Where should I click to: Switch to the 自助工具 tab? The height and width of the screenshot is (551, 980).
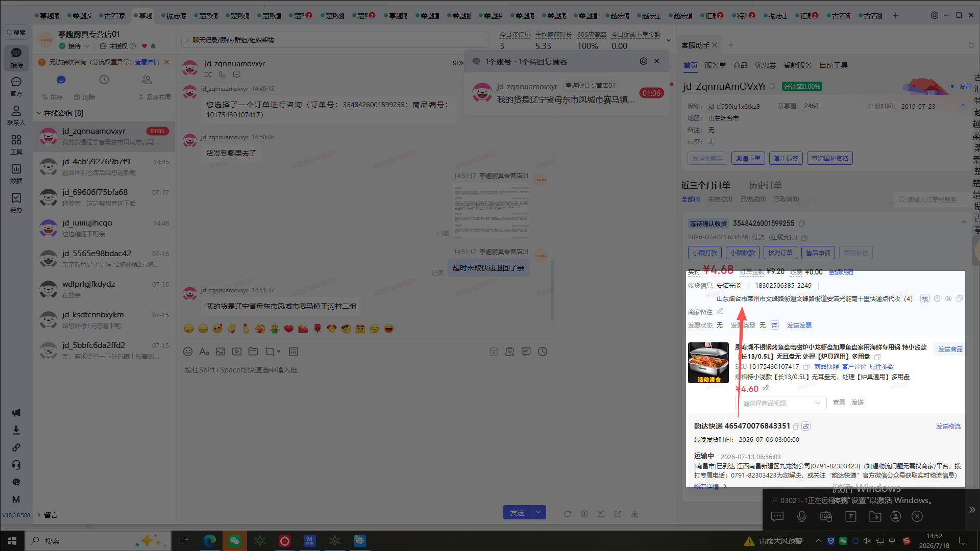[x=834, y=65]
